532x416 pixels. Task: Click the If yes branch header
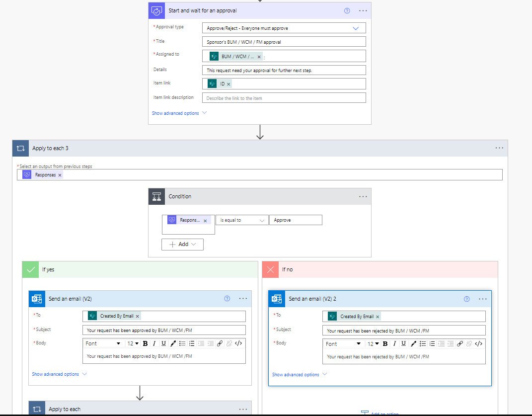click(140, 270)
